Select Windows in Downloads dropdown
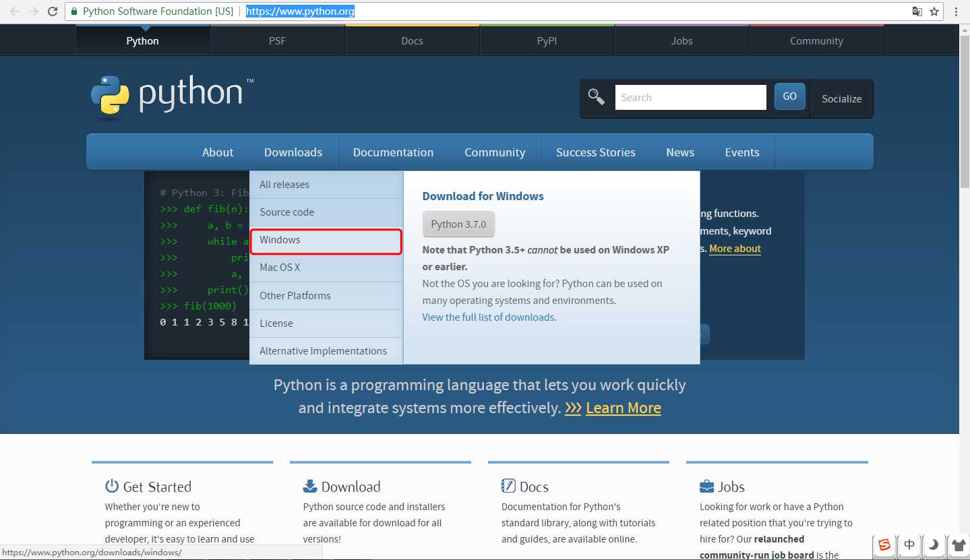The width and height of the screenshot is (970, 560). point(326,240)
